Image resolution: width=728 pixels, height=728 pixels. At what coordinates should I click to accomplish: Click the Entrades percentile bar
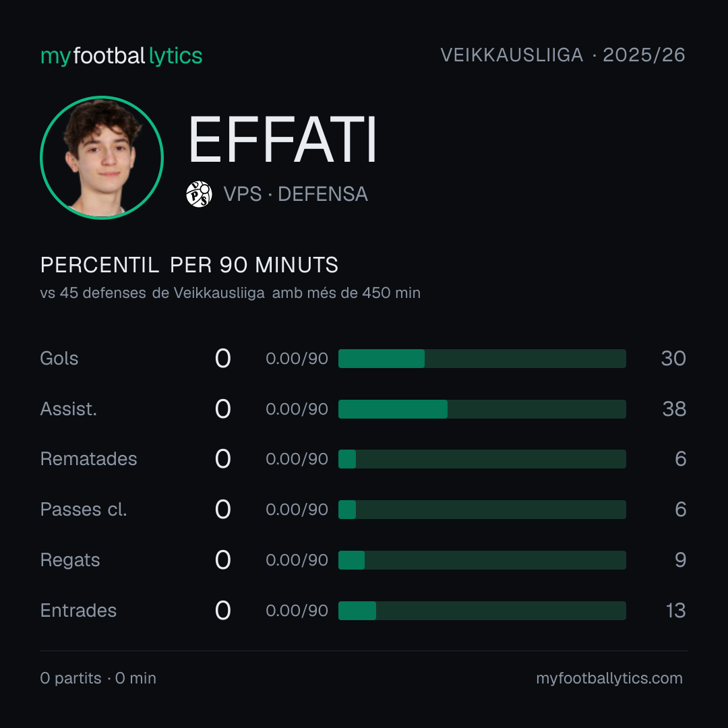482,611
